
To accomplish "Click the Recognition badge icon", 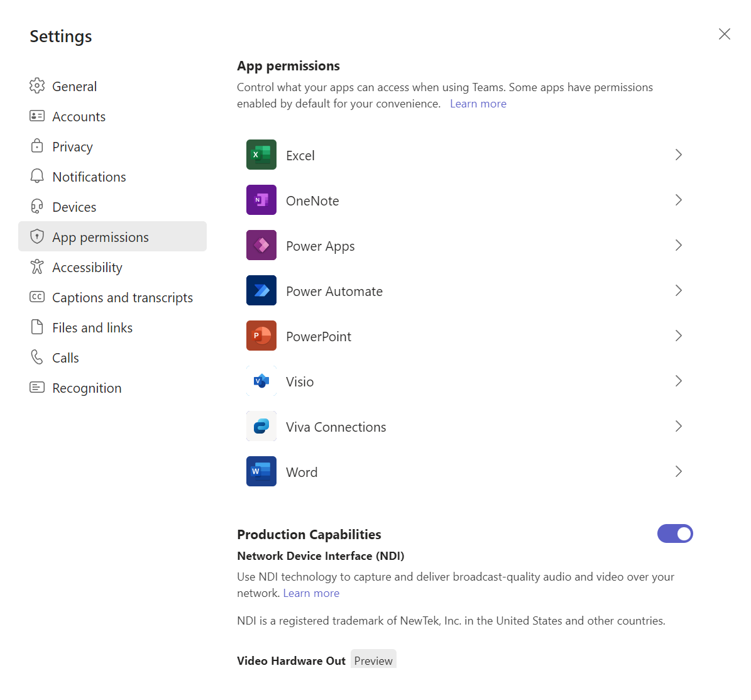I will pyautogui.click(x=37, y=387).
